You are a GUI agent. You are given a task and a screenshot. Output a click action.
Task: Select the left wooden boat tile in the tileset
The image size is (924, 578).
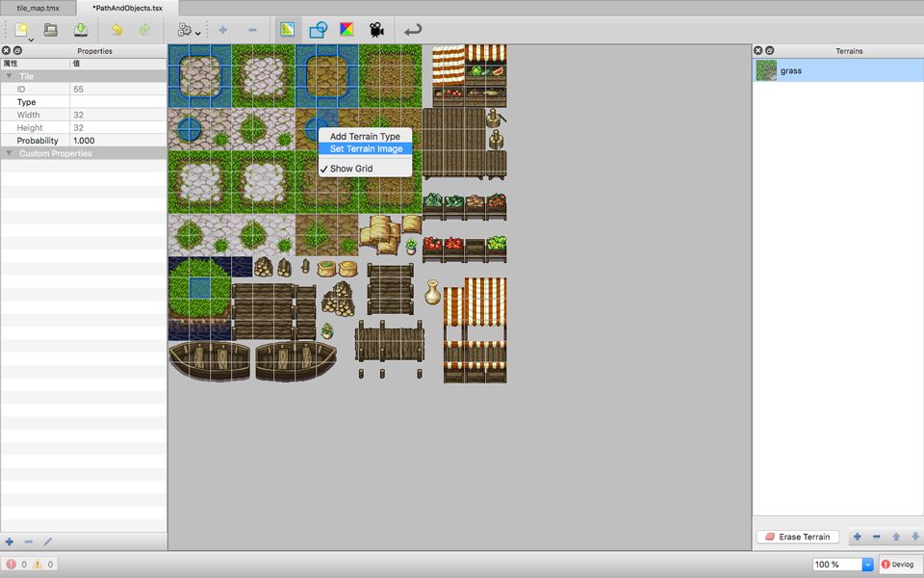pyautogui.click(x=209, y=359)
